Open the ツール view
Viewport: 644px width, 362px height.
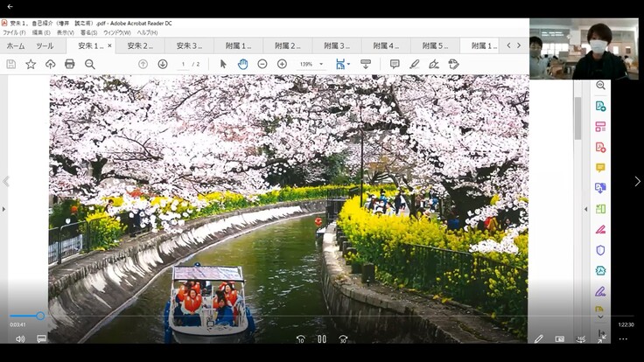[45, 45]
